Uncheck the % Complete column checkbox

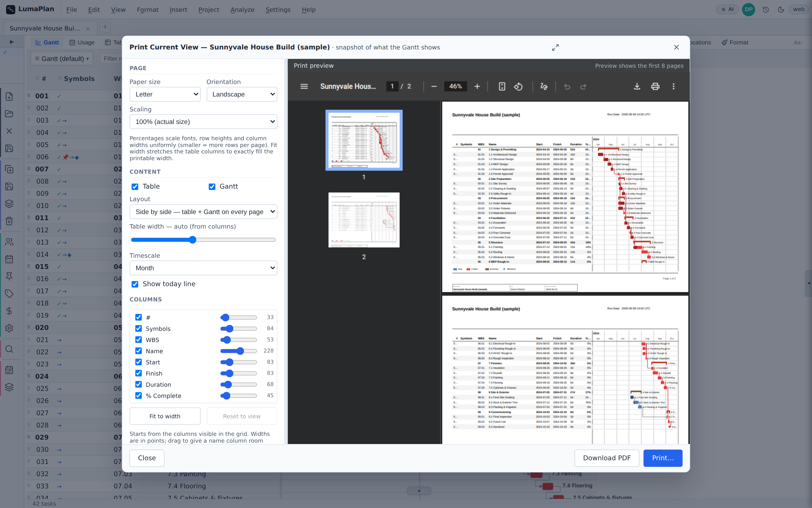[x=138, y=396]
